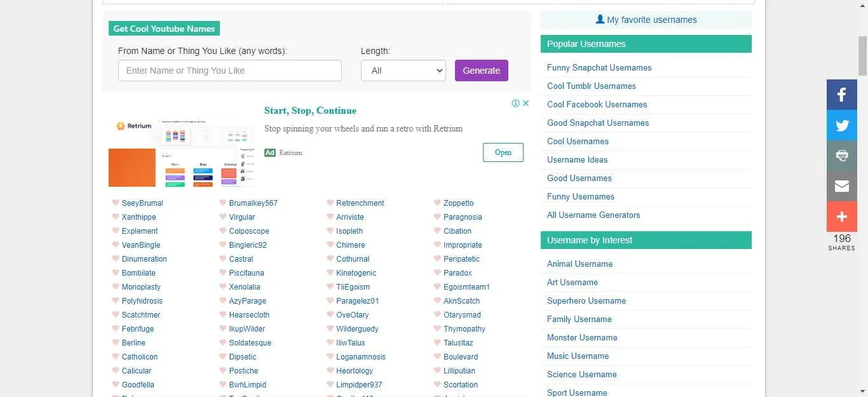The image size is (868, 397).
Task: Favorite SeeyBrumal with its heart icon
Action: click(x=116, y=203)
